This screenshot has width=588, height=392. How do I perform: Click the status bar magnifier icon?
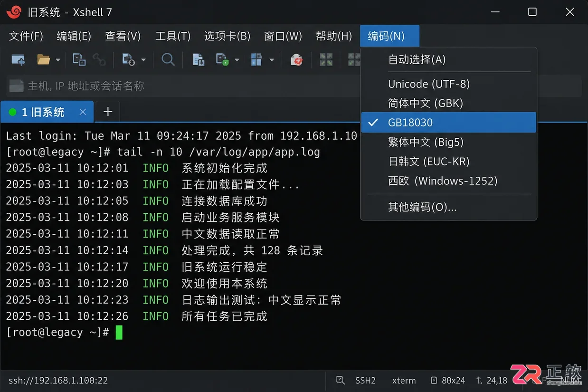pyautogui.click(x=340, y=380)
